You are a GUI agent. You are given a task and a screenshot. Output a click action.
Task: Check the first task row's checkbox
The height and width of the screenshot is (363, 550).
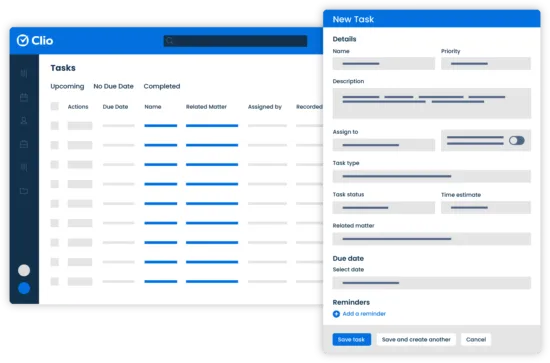pyautogui.click(x=55, y=126)
